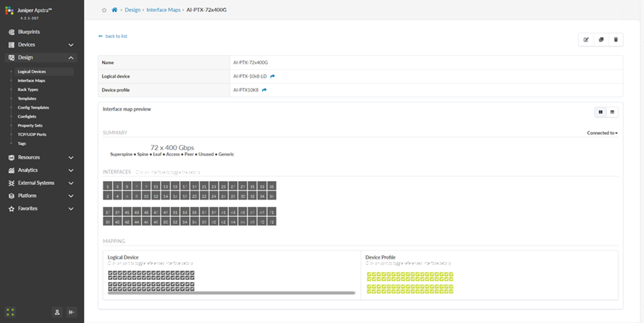This screenshot has width=644, height=323.
Task: Open the Interface Maps breadcrumb link
Action: [x=164, y=10]
